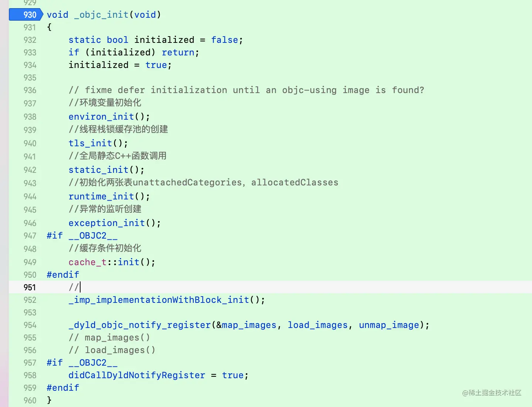Click the exception_init() call
532x407 pixels.
[115, 223]
